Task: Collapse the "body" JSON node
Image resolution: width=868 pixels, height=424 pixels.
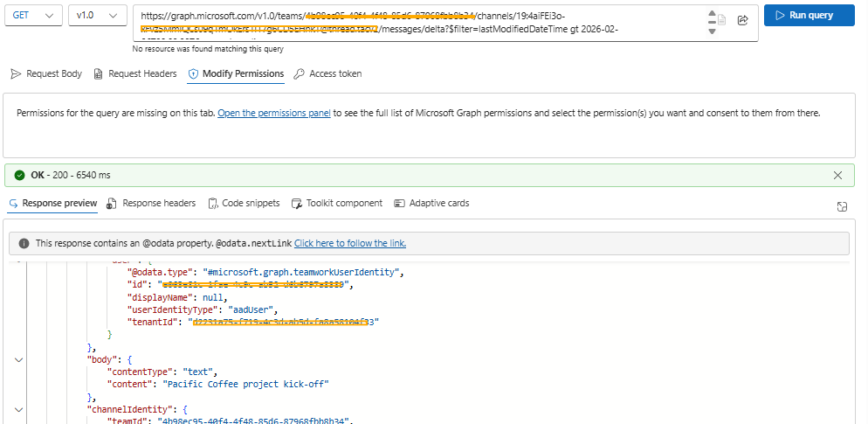Action: point(19,359)
